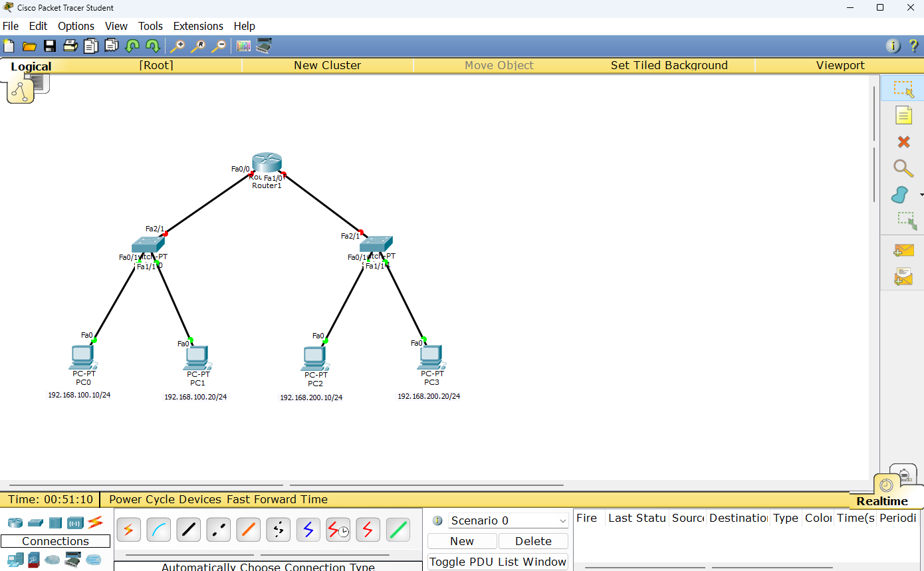Choose the Phone cable connection
Screen dimensions: 924x571
279,530
